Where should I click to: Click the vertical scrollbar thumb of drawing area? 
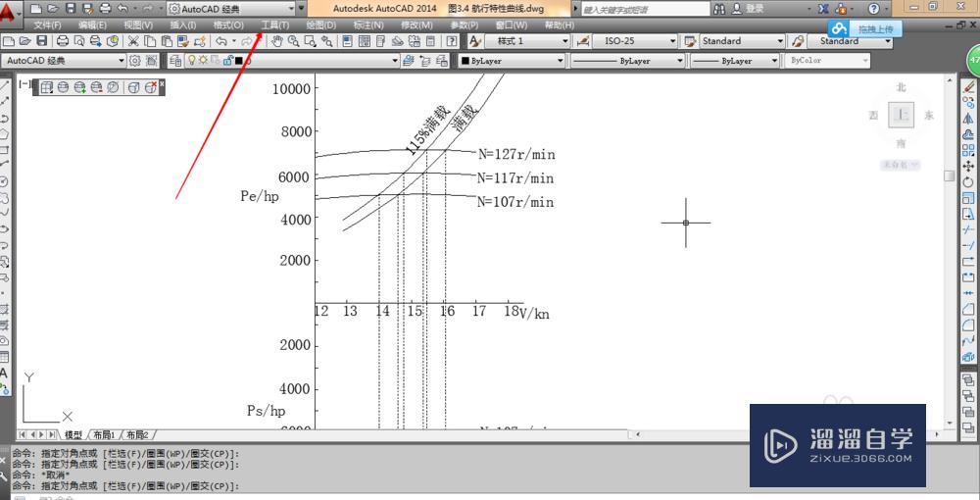tap(950, 176)
